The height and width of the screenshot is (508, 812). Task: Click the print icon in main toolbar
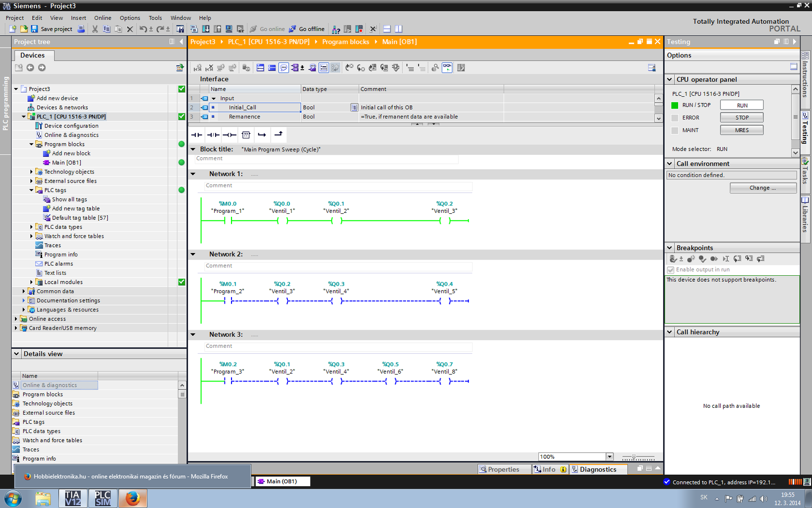pyautogui.click(x=81, y=29)
